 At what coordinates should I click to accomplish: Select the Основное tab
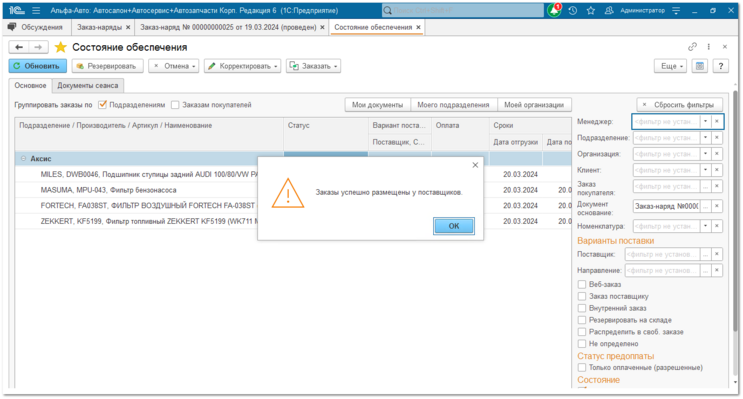30,85
